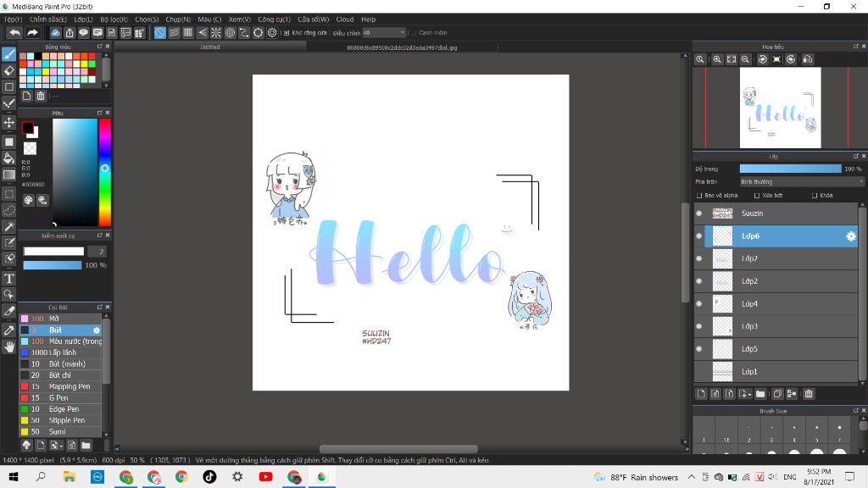Check the Xén bớt option

(x=757, y=196)
